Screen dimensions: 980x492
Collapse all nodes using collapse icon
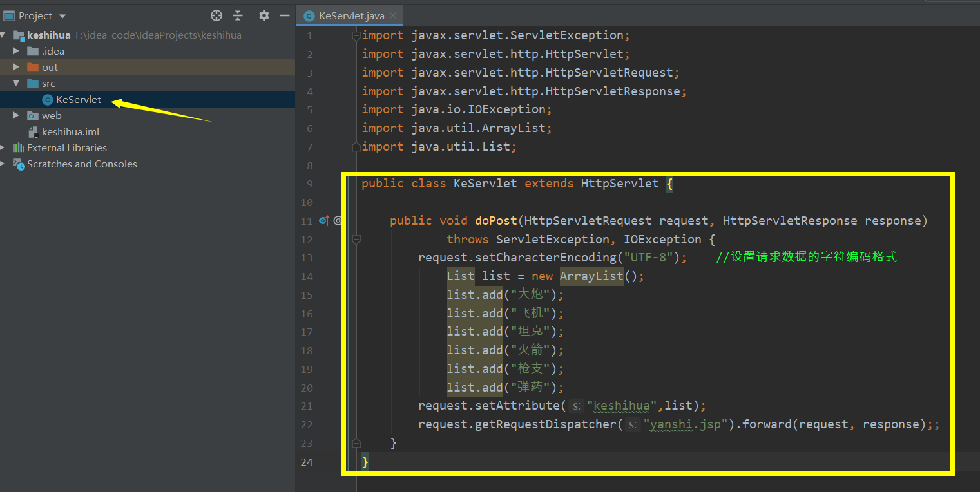pyautogui.click(x=239, y=15)
